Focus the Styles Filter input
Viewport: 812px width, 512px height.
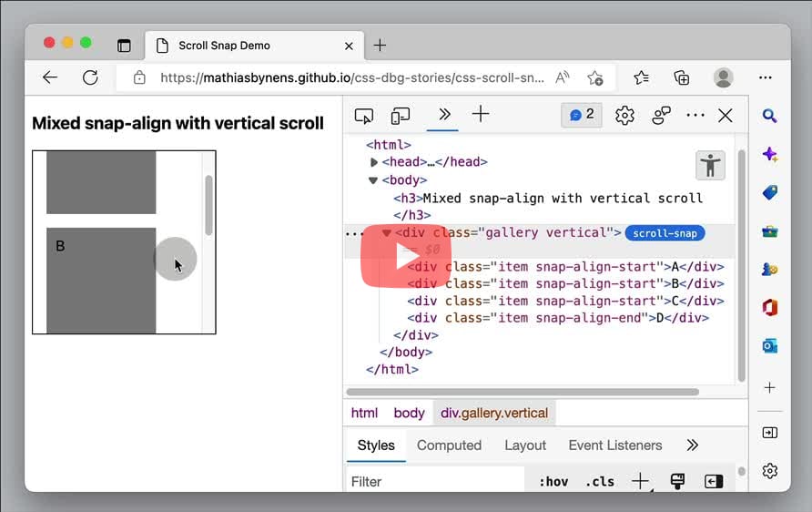[x=435, y=481]
